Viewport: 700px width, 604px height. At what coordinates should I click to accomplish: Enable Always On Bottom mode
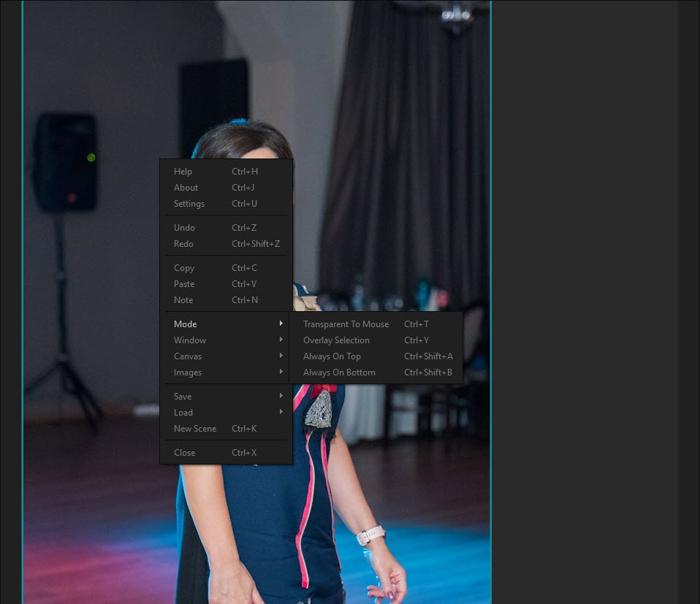point(376,372)
